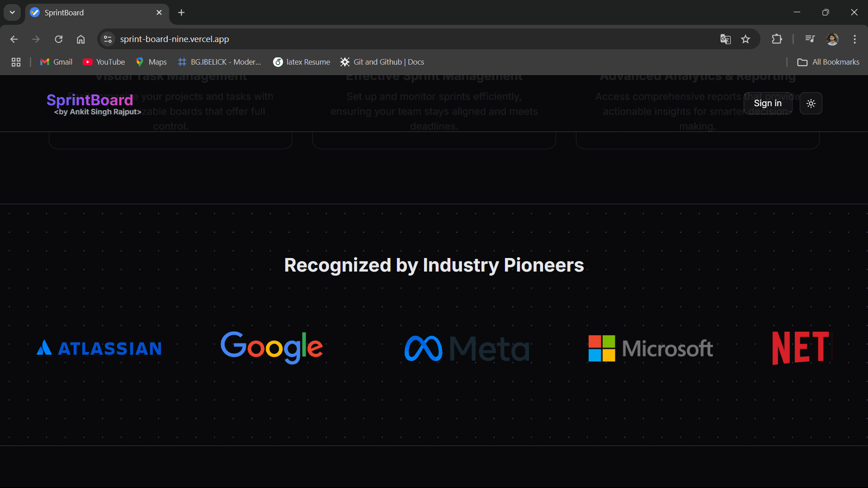
Task: Open the Chrome profile avatar
Action: pos(832,39)
